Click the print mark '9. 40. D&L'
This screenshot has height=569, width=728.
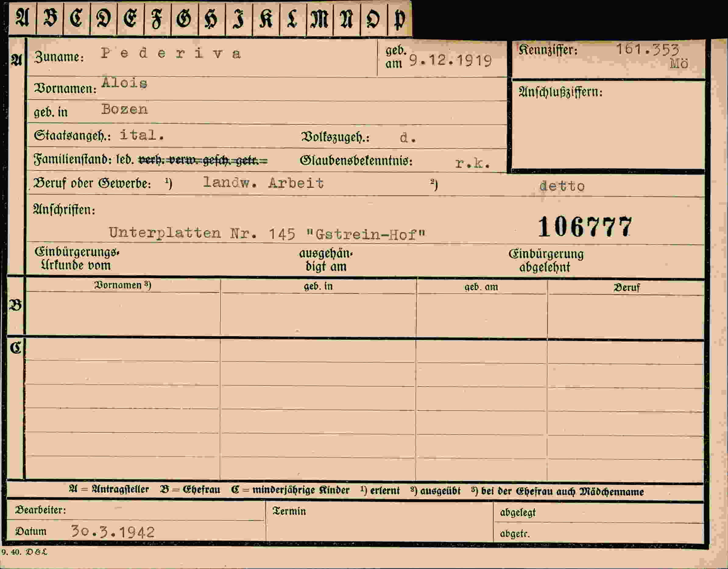pyautogui.click(x=24, y=552)
